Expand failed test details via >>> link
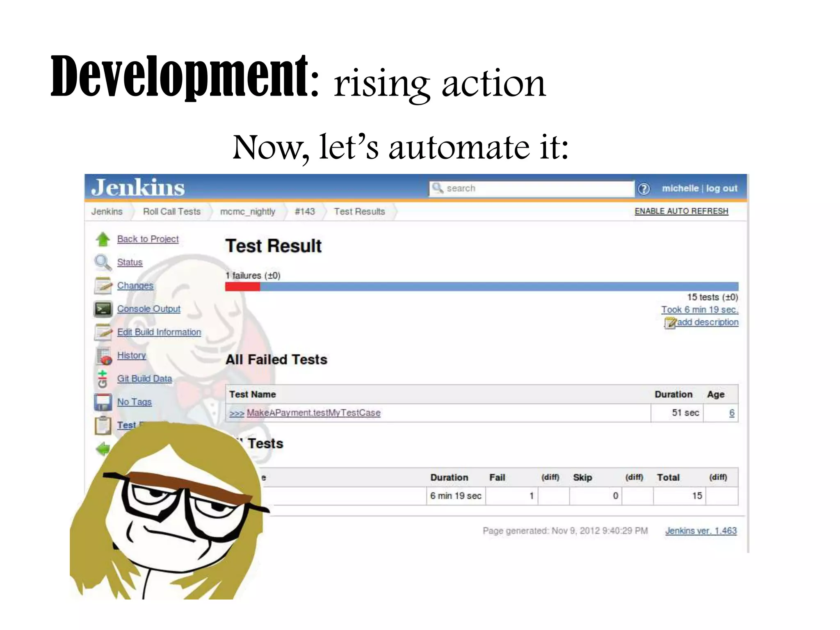 [237, 413]
